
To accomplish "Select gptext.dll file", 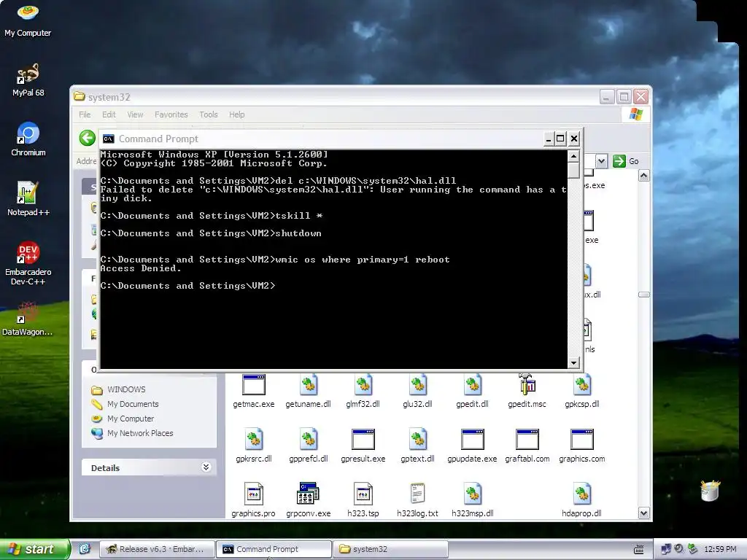I will [418, 446].
